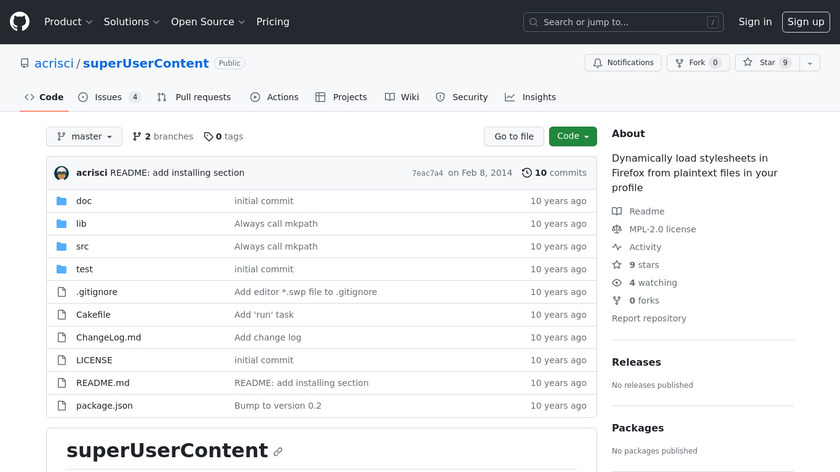840x472 pixels.
Task: Click the README anchor link icon
Action: 278,452
